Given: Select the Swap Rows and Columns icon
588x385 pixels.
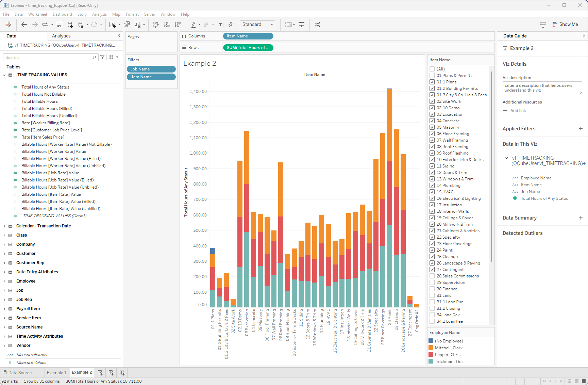Looking at the screenshot, I should [x=155, y=24].
